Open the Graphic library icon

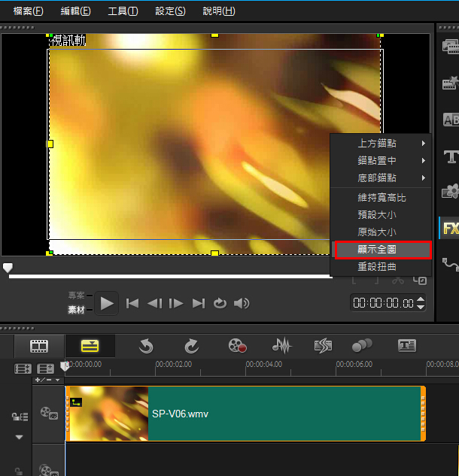(450, 191)
